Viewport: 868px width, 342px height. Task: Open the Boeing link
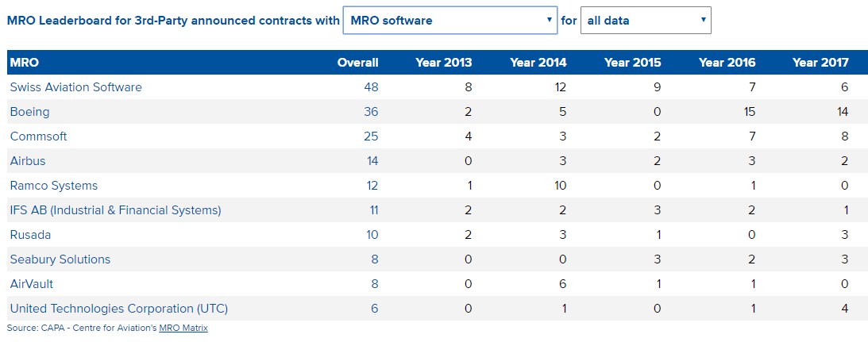click(x=29, y=112)
